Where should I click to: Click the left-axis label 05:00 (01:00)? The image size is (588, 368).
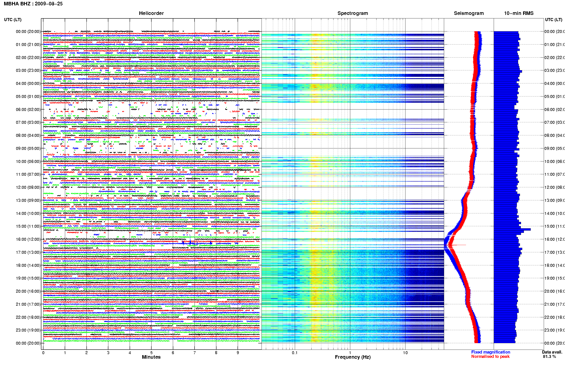click(x=28, y=96)
